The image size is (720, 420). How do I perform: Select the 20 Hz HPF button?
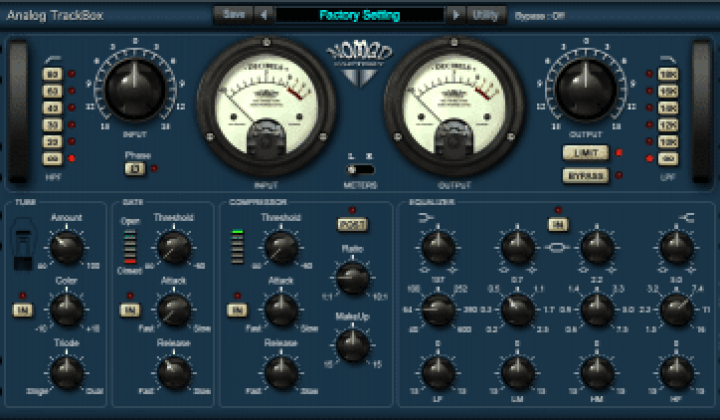pyautogui.click(x=52, y=142)
